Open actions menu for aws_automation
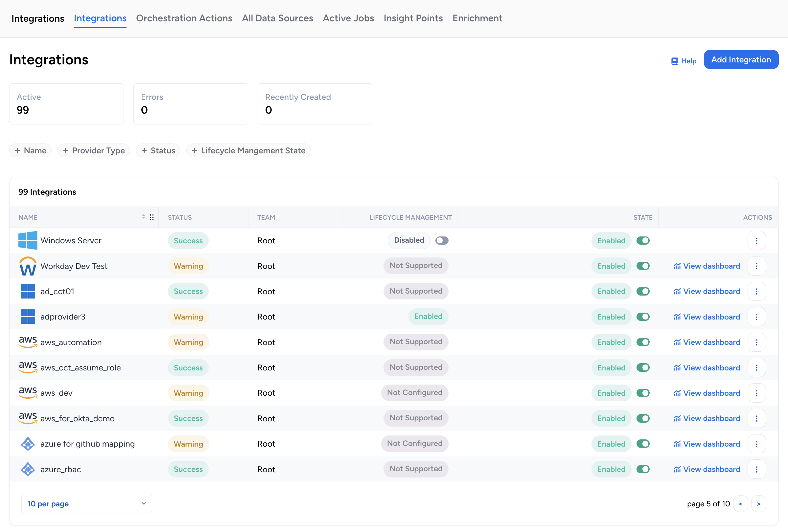The image size is (788, 532). 756,342
